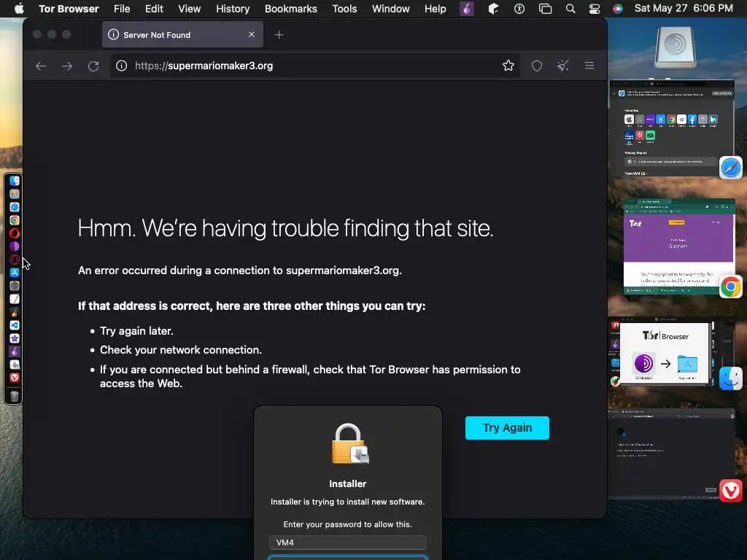Close the Server Not Found tab
The width and height of the screenshot is (747, 560).
coord(252,35)
